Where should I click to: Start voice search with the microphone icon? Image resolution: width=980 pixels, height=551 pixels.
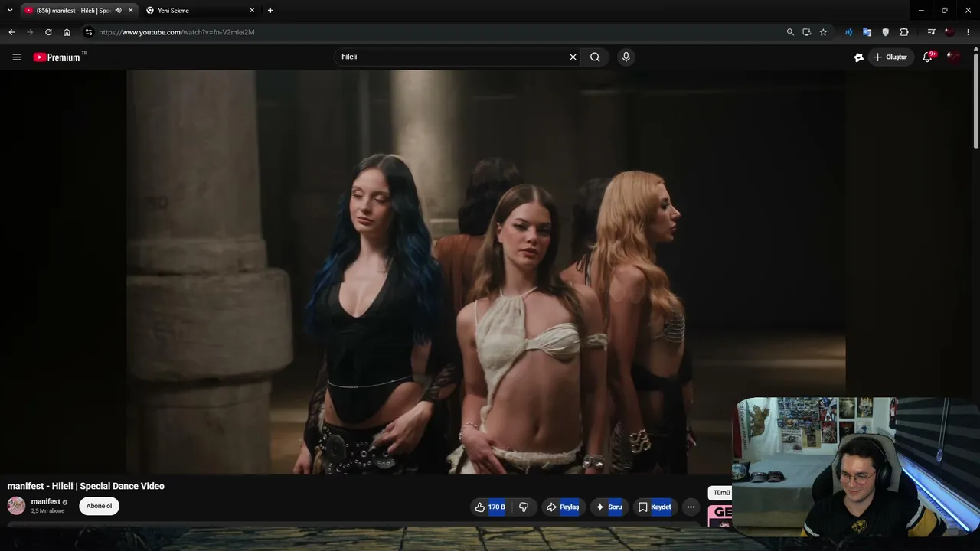tap(626, 57)
